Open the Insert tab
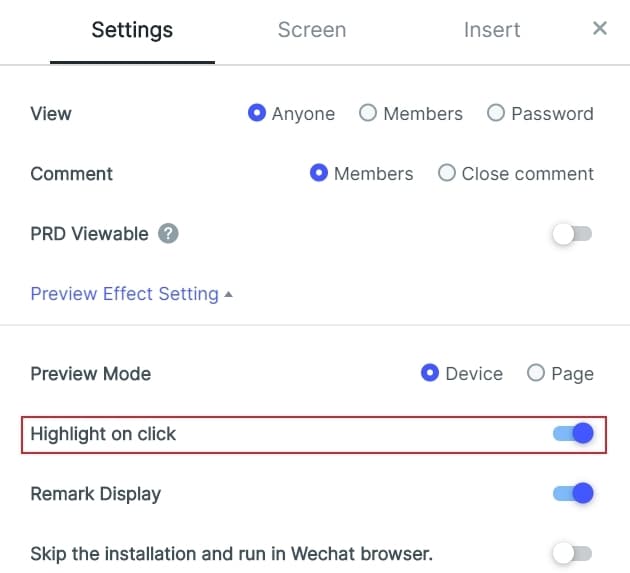 [x=492, y=30]
